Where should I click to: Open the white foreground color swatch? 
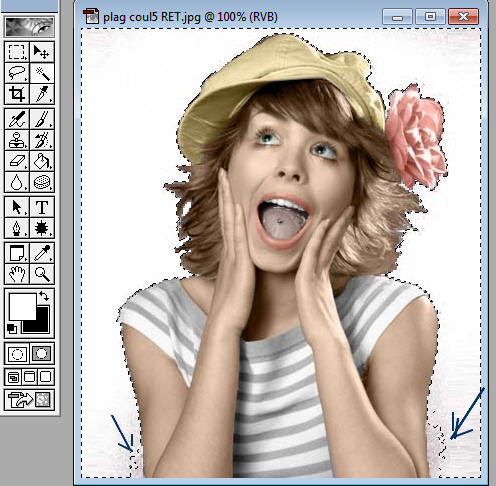tap(22, 306)
